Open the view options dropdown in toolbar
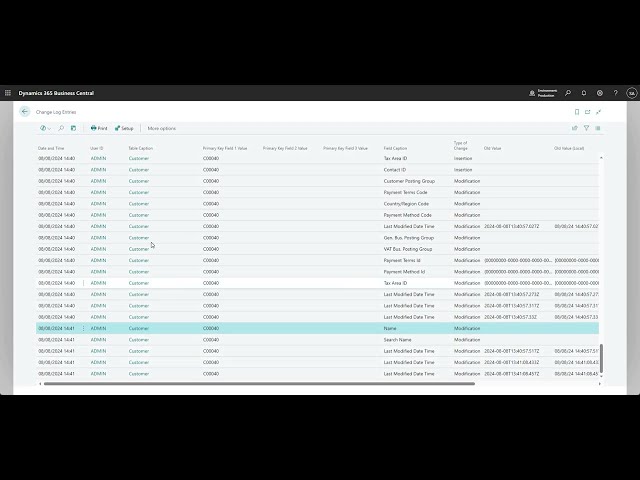 pyautogui.click(x=45, y=128)
